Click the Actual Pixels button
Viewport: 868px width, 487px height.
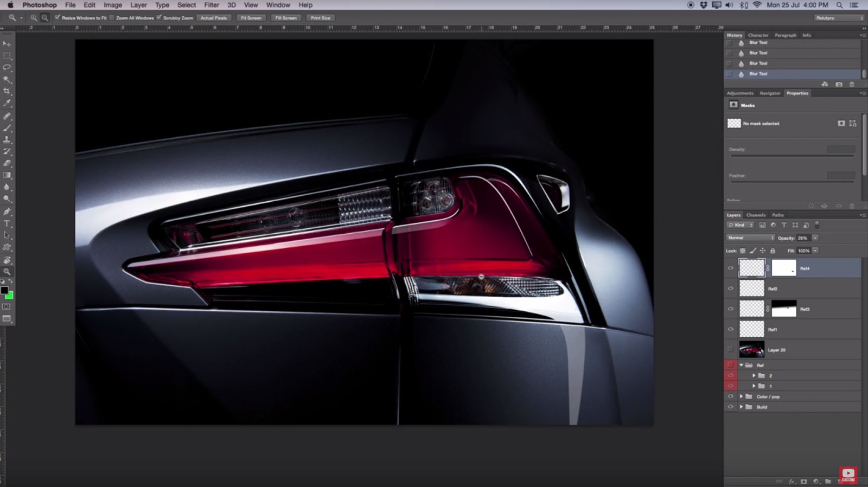coord(214,18)
